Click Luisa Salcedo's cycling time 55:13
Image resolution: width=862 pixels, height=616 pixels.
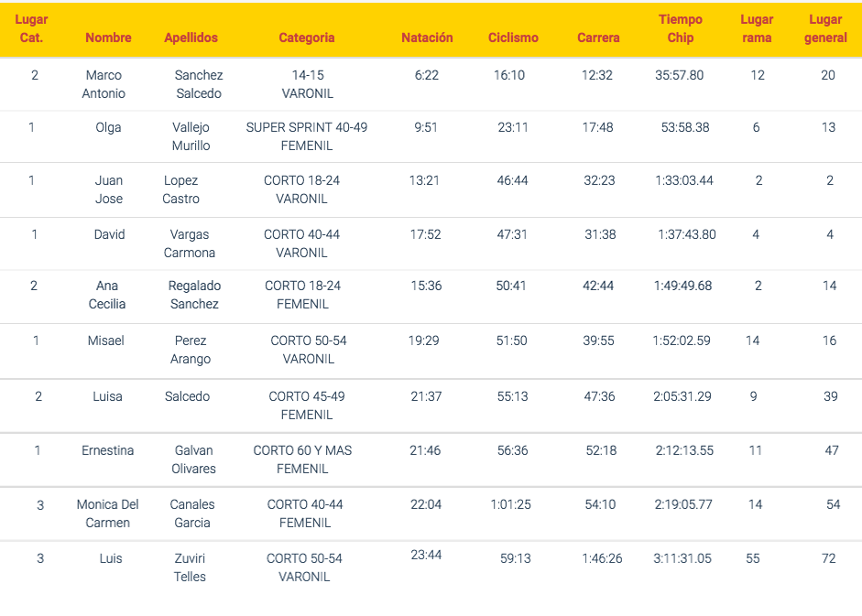(x=512, y=396)
